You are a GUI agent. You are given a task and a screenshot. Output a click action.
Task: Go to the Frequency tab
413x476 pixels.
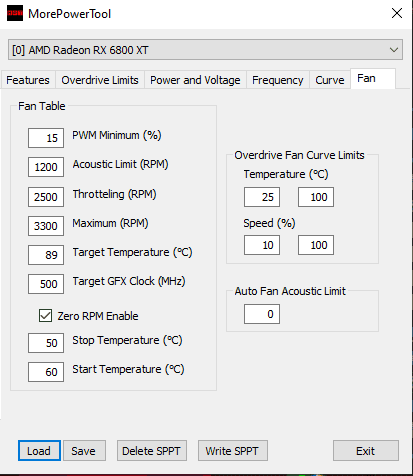coord(278,80)
